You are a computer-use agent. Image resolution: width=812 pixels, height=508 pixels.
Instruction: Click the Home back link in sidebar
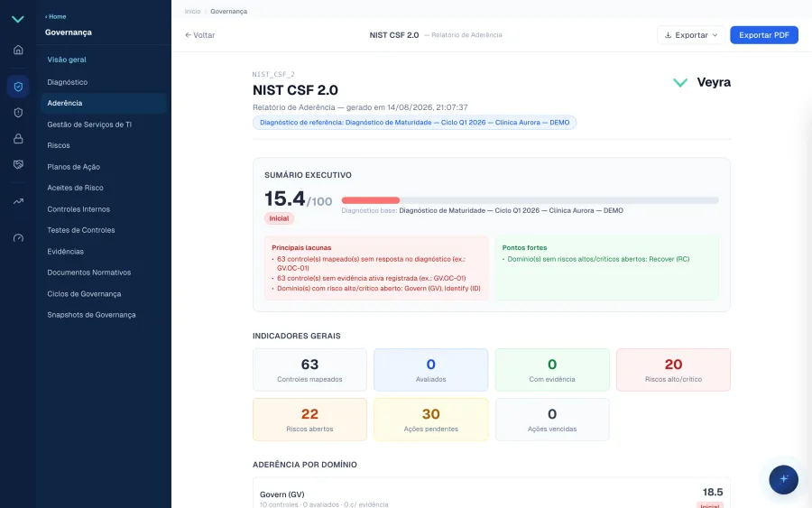(x=55, y=16)
